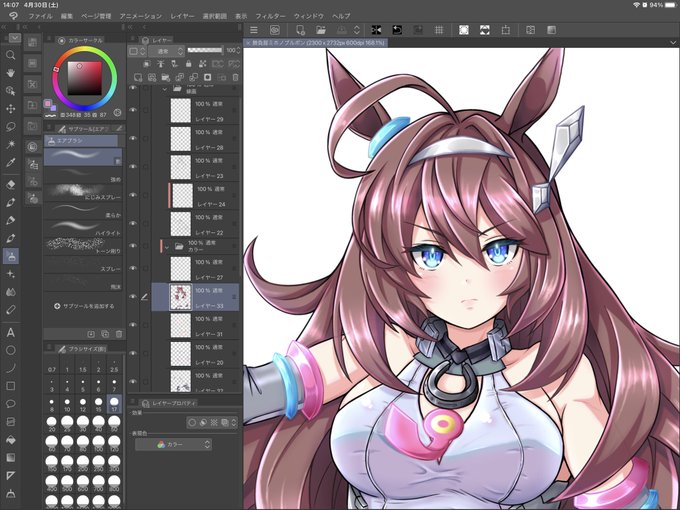The image size is (680, 510).
Task: Click the Select all icon in command bar
Action: [x=464, y=30]
